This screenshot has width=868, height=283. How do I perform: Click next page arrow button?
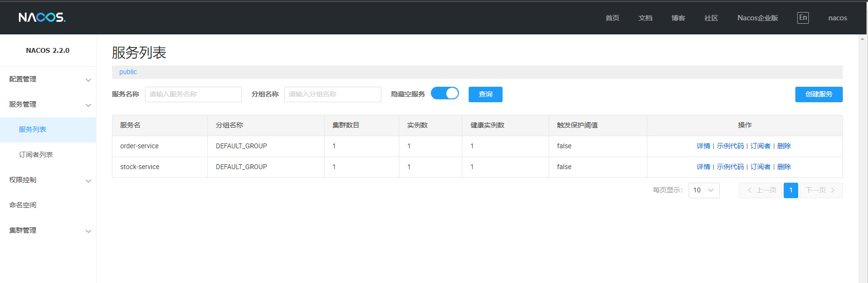(x=821, y=190)
